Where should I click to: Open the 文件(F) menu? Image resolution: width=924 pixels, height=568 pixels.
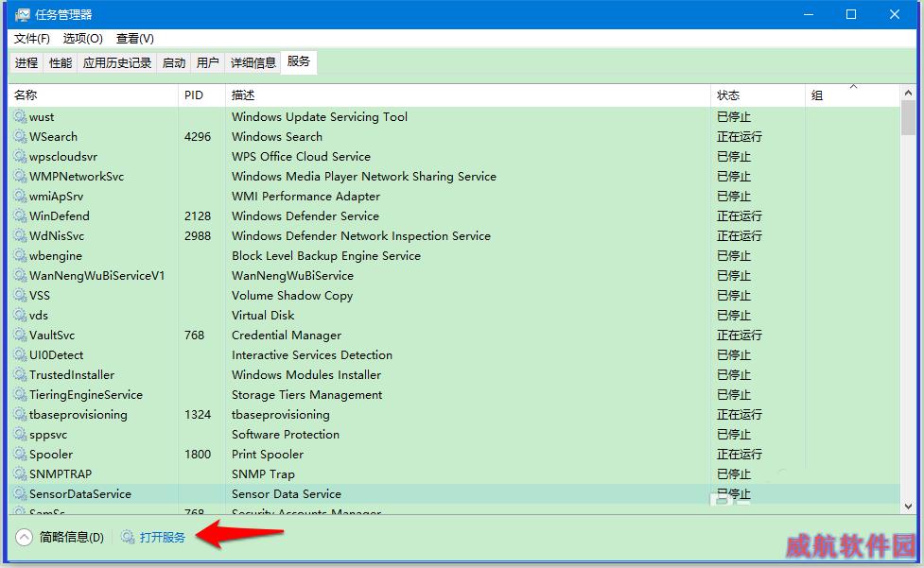click(32, 39)
